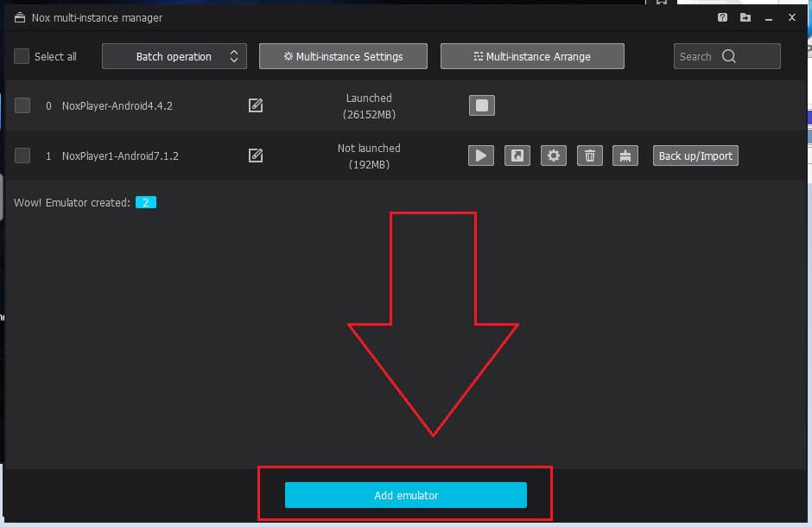Check the box for NoxPlayer1-Android7.1.2
812x527 pixels.
[22, 156]
